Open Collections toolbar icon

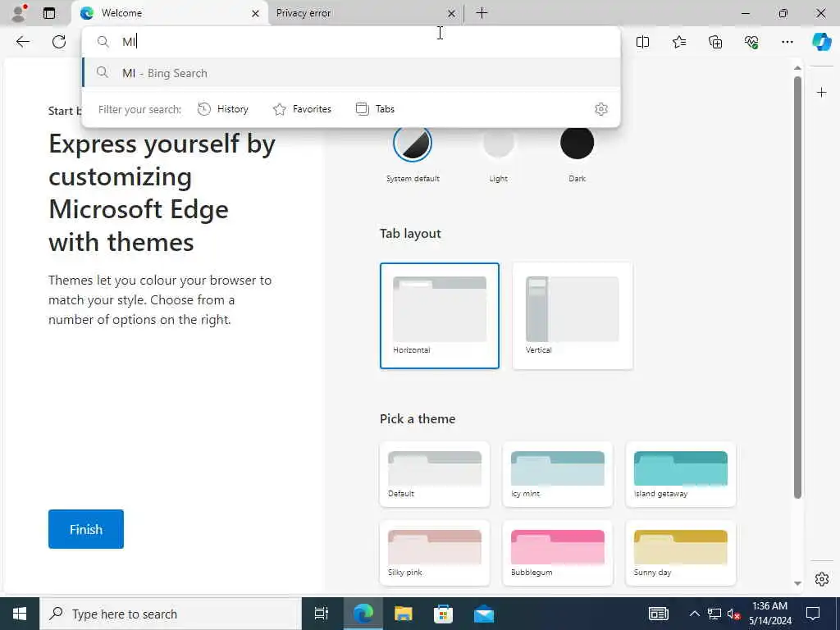pyautogui.click(x=715, y=42)
